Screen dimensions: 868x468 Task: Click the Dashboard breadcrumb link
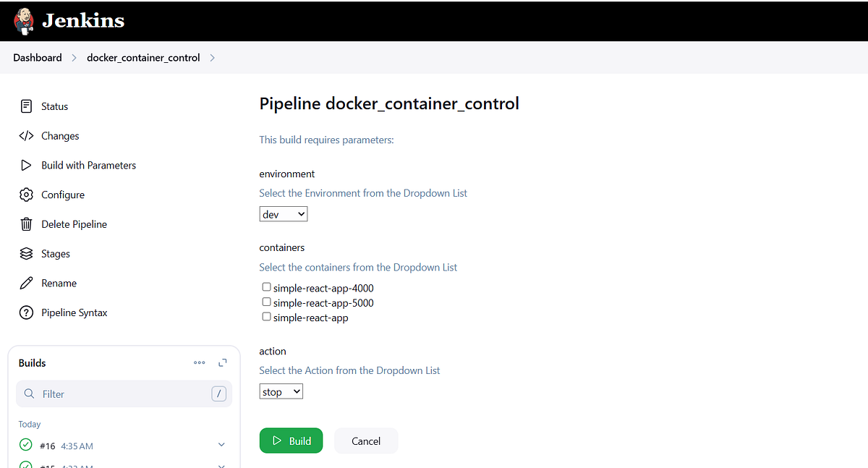pyautogui.click(x=37, y=57)
